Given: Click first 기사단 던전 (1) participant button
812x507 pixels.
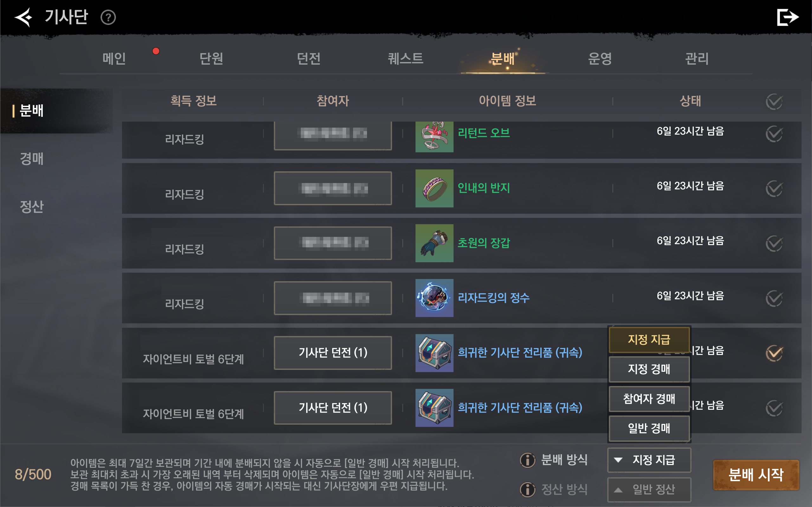Looking at the screenshot, I should [x=332, y=353].
